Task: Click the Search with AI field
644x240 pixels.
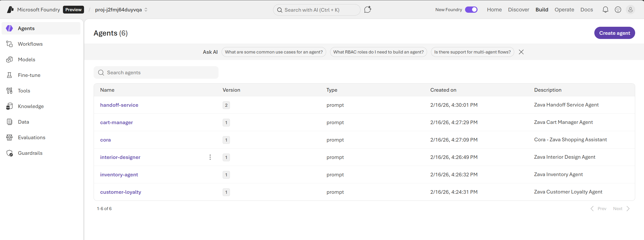Action: click(x=317, y=10)
